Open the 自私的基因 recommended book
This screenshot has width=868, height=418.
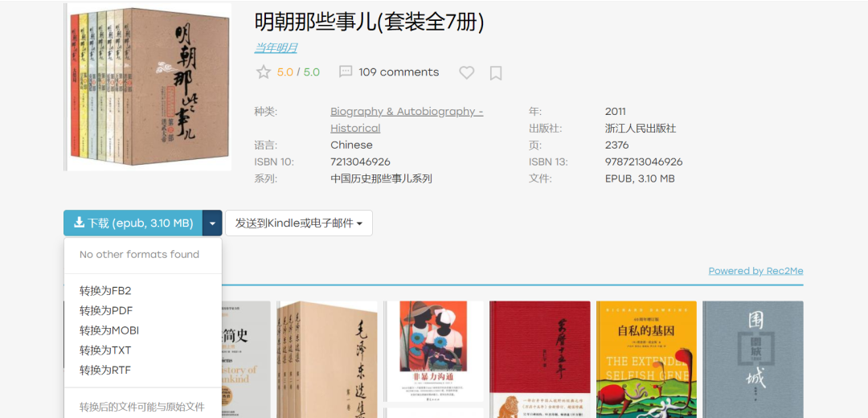pos(646,359)
